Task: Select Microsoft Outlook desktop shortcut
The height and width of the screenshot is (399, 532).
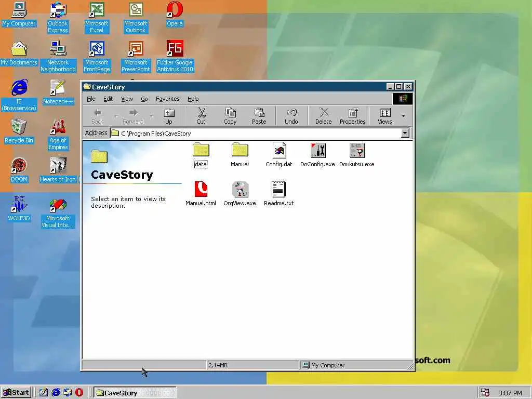Action: coord(136,18)
